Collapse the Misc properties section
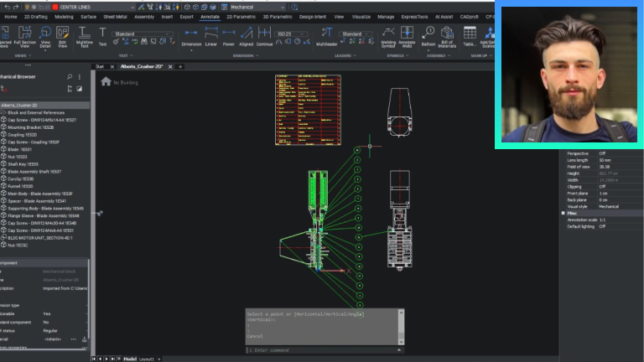Viewport: 644px width, 362px height. (x=563, y=213)
